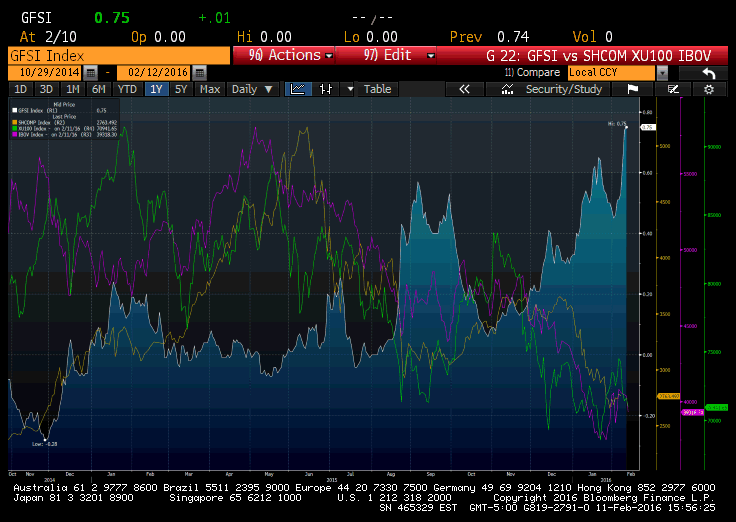Screen dimensions: 736x522
Task: Click the 0.75 last value axis tag
Action: click(648, 127)
